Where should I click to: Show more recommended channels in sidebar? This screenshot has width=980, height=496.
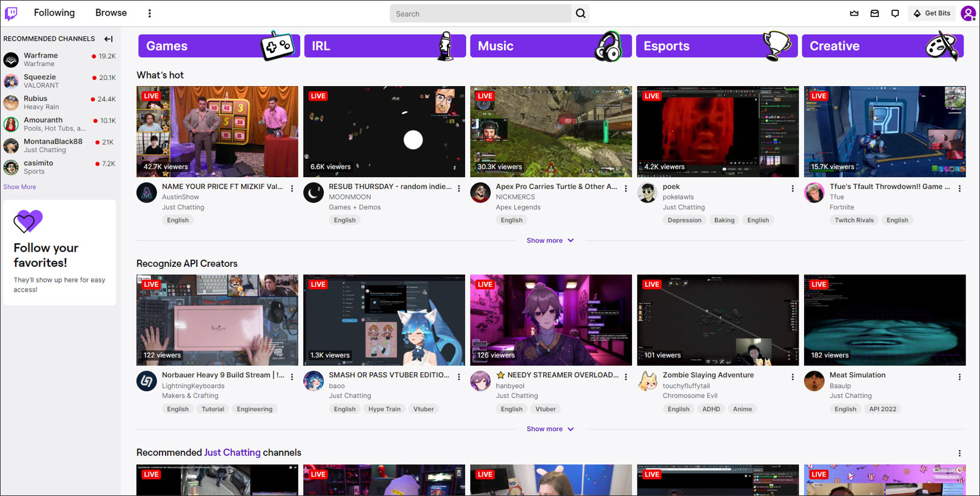19,187
